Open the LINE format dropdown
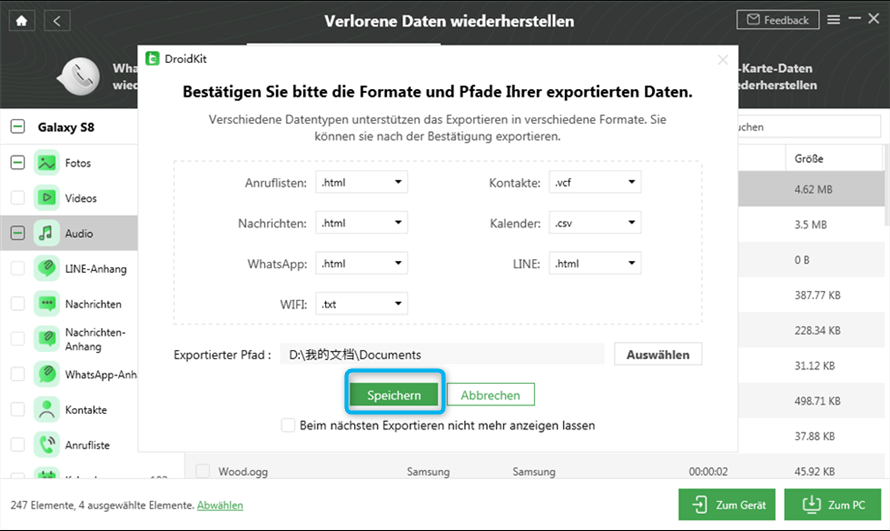Image resolution: width=890 pixels, height=531 pixels. tap(595, 263)
